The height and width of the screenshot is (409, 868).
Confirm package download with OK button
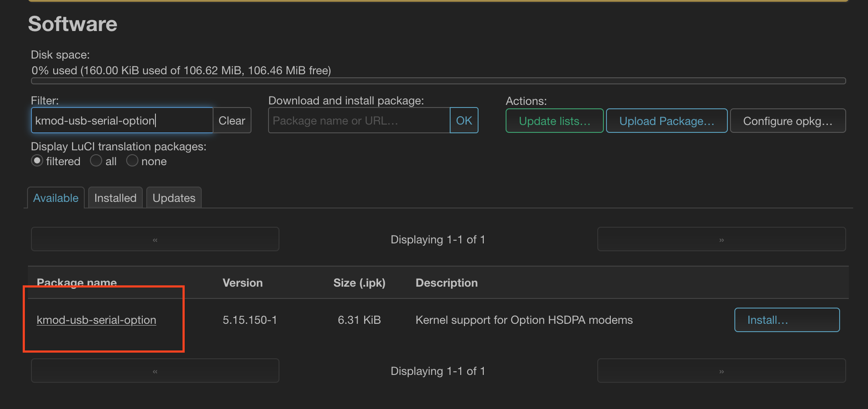(x=464, y=121)
